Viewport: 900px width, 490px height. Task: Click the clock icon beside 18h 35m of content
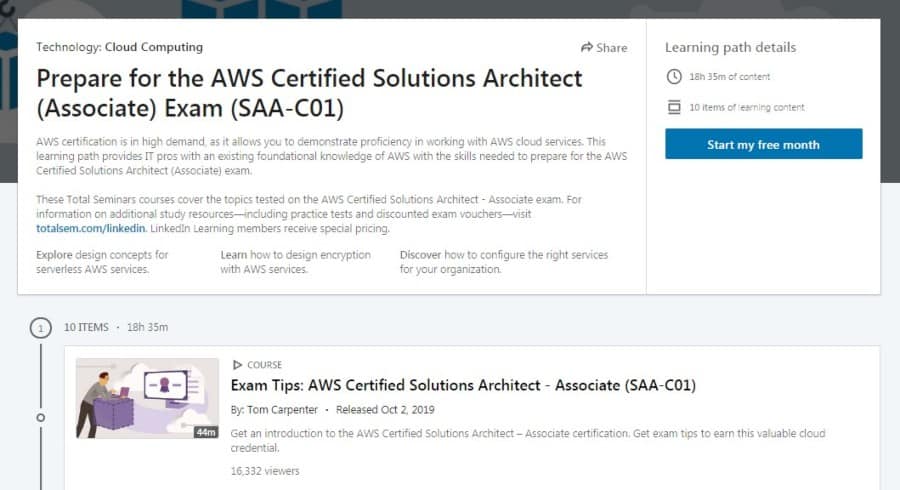(674, 76)
